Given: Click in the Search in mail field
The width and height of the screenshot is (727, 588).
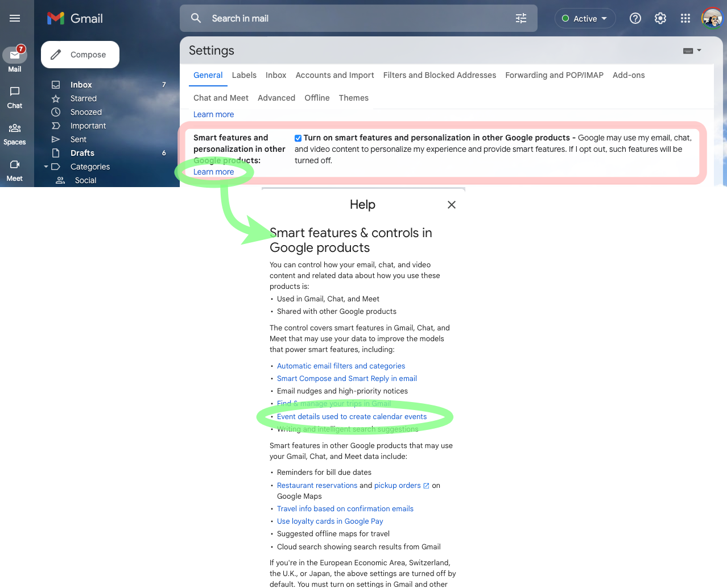Looking at the screenshot, I should (x=358, y=18).
